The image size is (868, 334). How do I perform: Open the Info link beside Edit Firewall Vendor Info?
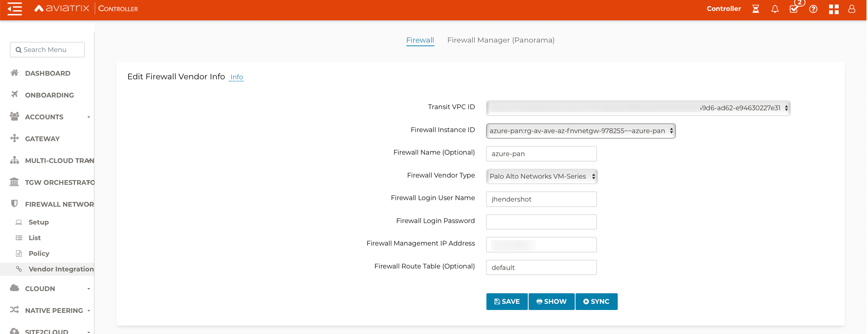tap(236, 77)
